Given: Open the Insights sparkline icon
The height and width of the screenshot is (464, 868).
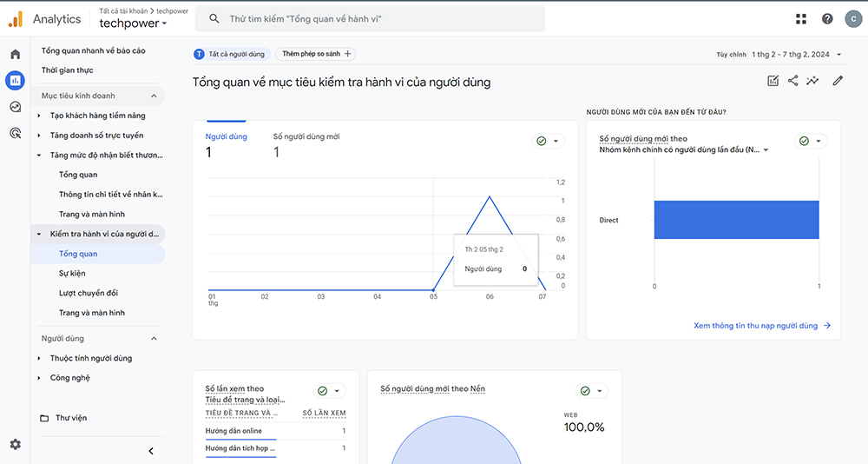Looking at the screenshot, I should (x=812, y=81).
